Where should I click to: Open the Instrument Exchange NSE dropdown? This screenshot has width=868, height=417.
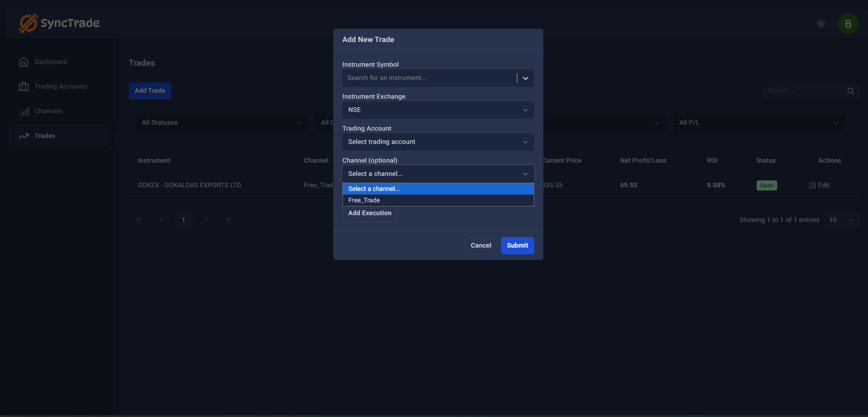pyautogui.click(x=437, y=110)
